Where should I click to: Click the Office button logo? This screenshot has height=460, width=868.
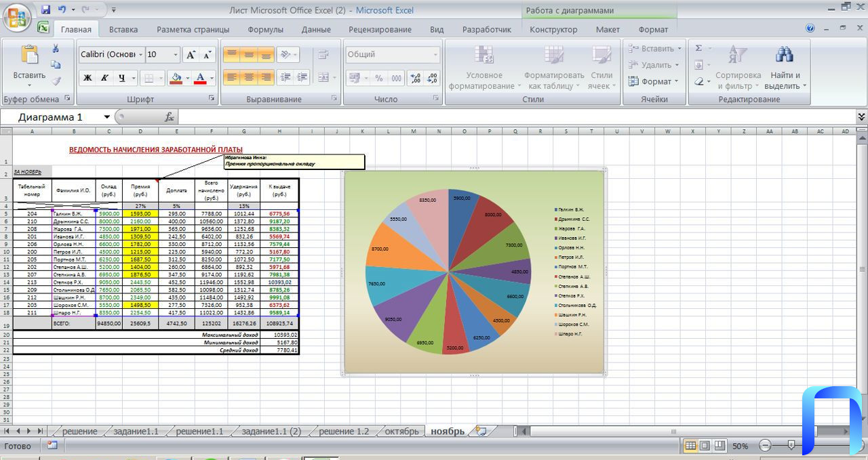17,17
